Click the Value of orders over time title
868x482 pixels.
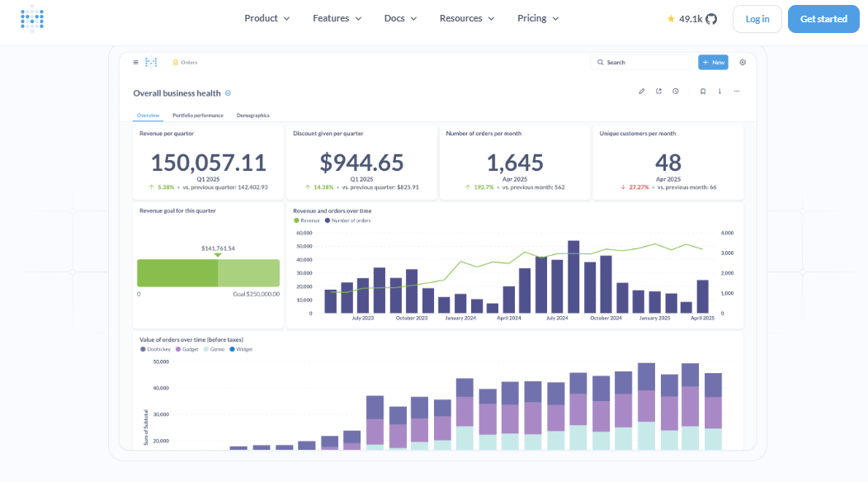(x=191, y=340)
